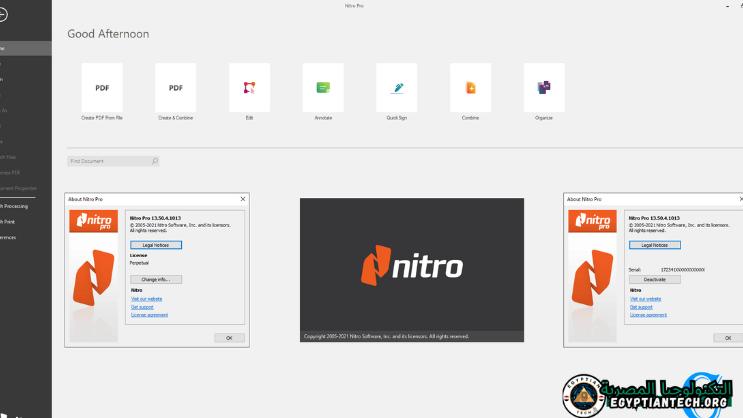Click Legal Notices in the Serial number dialog
Image resolution: width=743 pixels, height=418 pixels.
655,245
